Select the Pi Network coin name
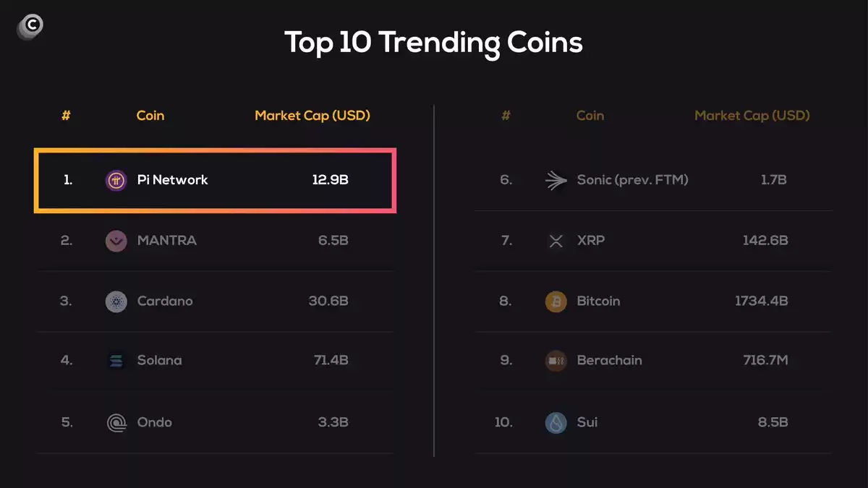The image size is (868, 488). click(172, 180)
